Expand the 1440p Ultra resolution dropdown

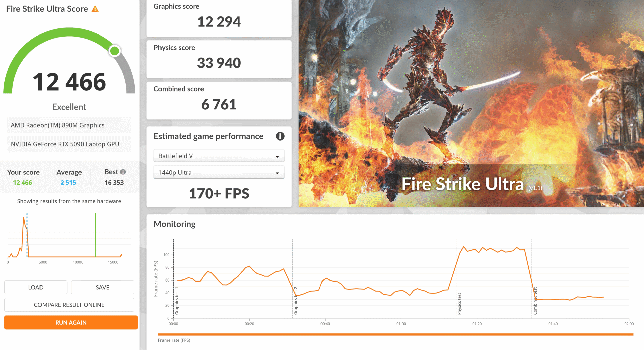219,172
